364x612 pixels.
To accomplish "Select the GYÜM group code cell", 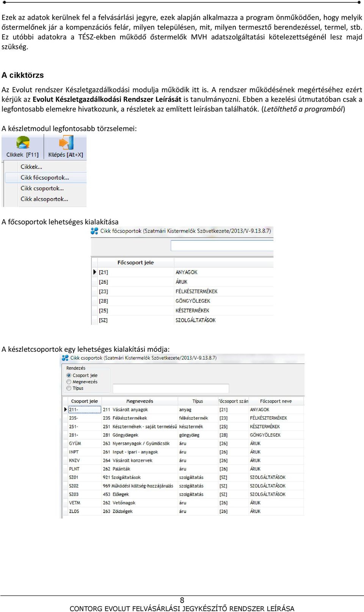I will tap(85, 444).
